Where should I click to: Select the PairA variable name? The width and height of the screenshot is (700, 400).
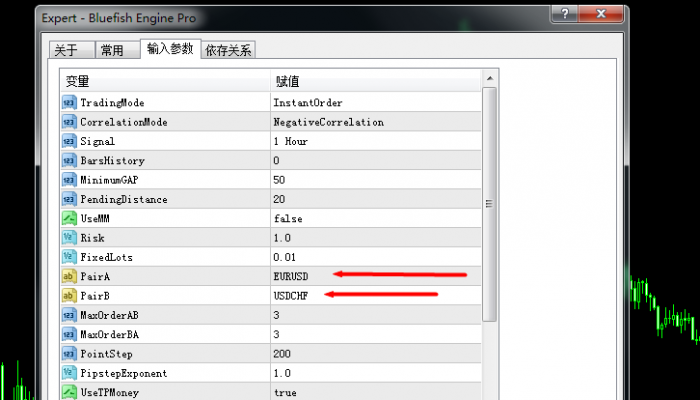click(x=95, y=276)
